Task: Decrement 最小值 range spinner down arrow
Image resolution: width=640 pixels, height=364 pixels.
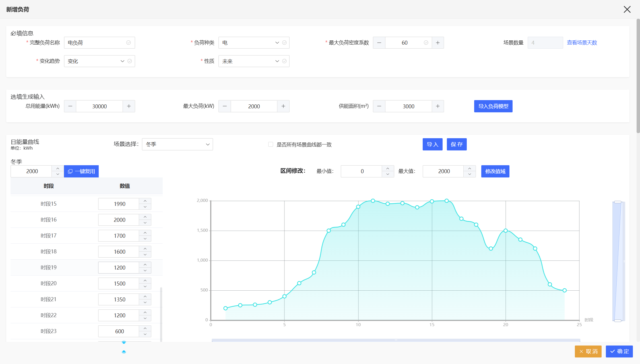Action: [388, 174]
